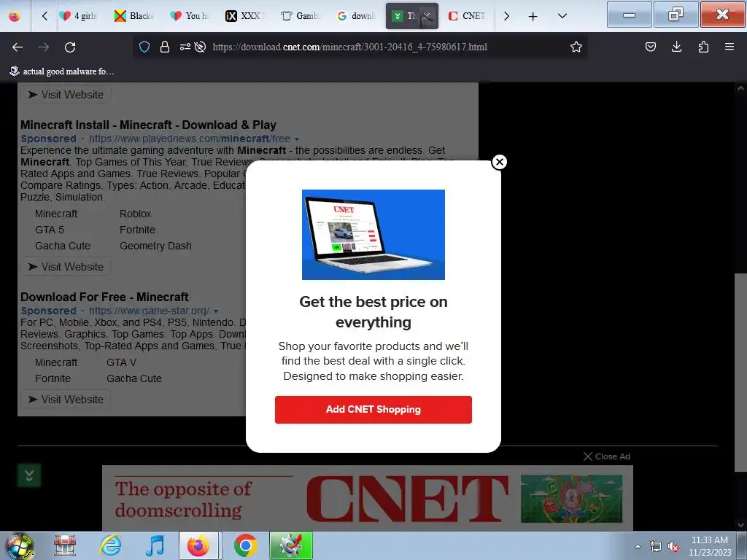The width and height of the screenshot is (747, 560).
Task: Open the music note app in taskbar
Action: point(155,545)
